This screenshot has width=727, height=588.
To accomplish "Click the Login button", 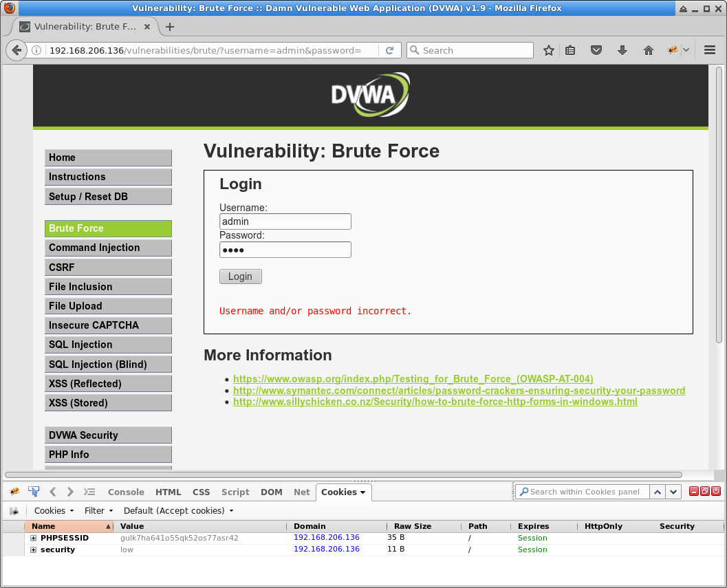I will coord(240,276).
